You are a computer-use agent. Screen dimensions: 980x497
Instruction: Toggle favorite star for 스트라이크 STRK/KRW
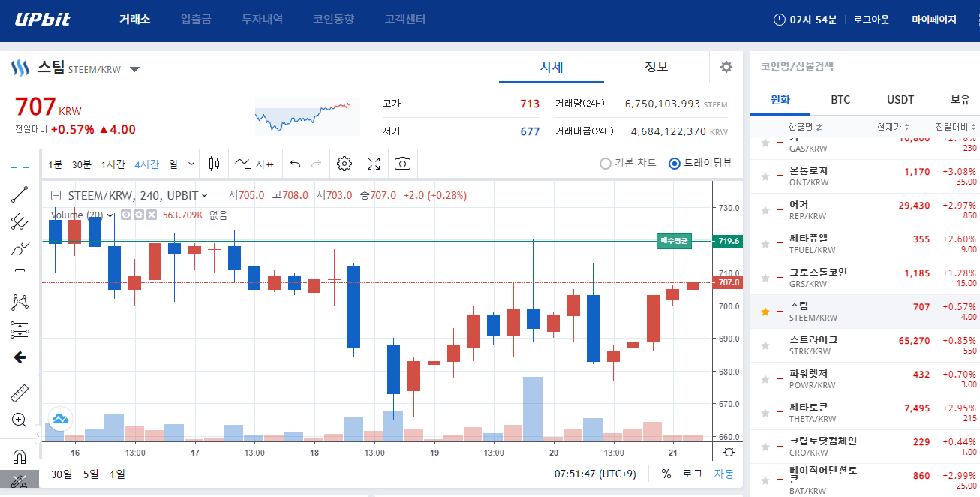pyautogui.click(x=765, y=345)
